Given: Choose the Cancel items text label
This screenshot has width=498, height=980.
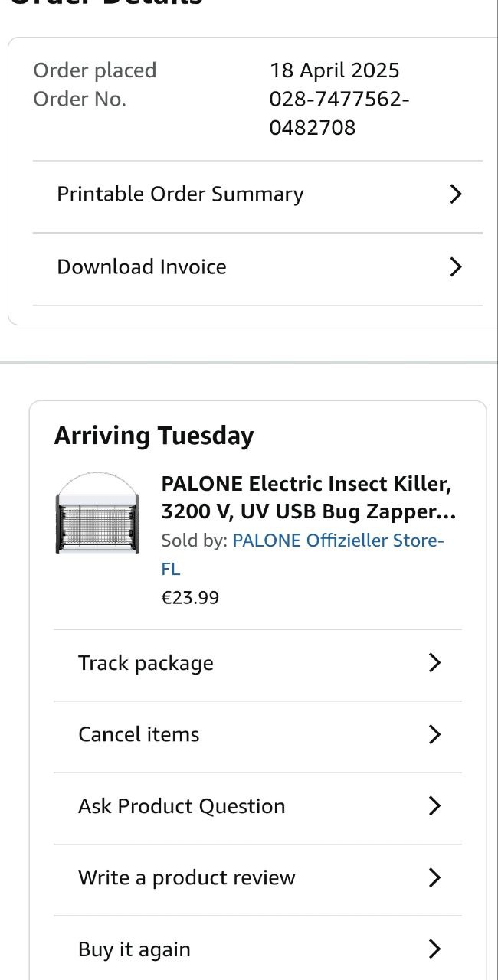Looking at the screenshot, I should [x=139, y=734].
